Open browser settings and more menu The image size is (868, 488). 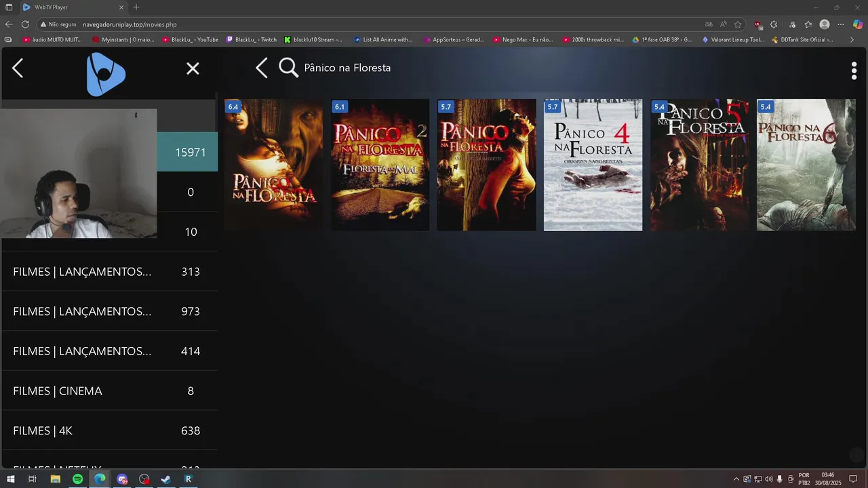(x=841, y=24)
